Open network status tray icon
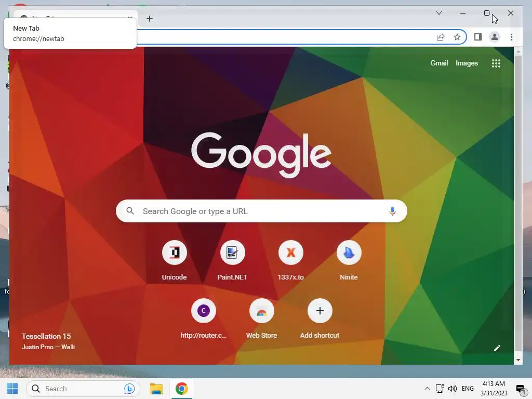 440,389
